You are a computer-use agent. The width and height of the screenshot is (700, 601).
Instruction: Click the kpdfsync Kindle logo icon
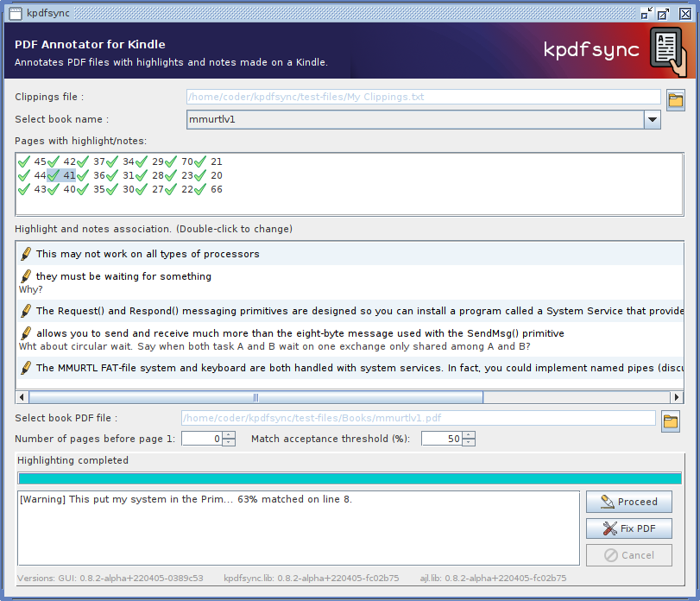click(668, 52)
